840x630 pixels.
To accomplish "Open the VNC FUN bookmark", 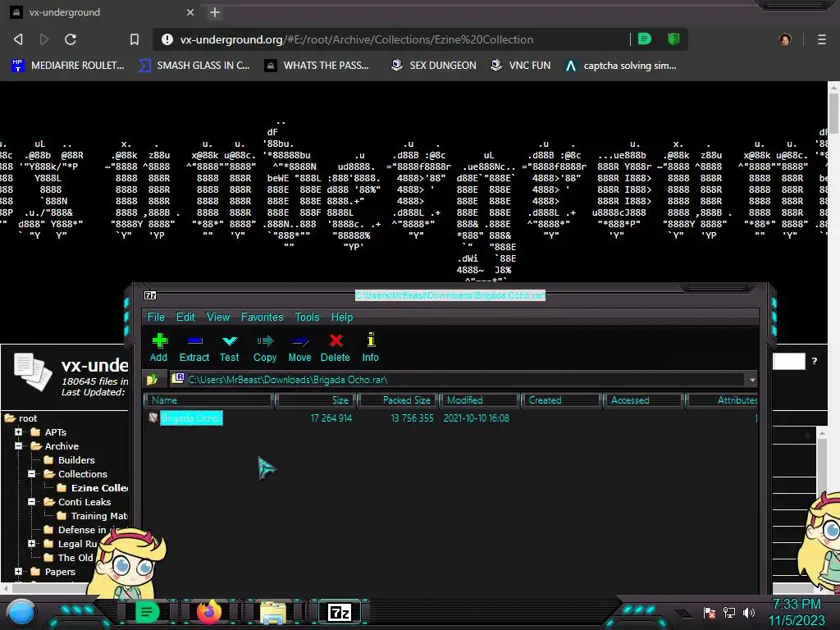I will [521, 66].
